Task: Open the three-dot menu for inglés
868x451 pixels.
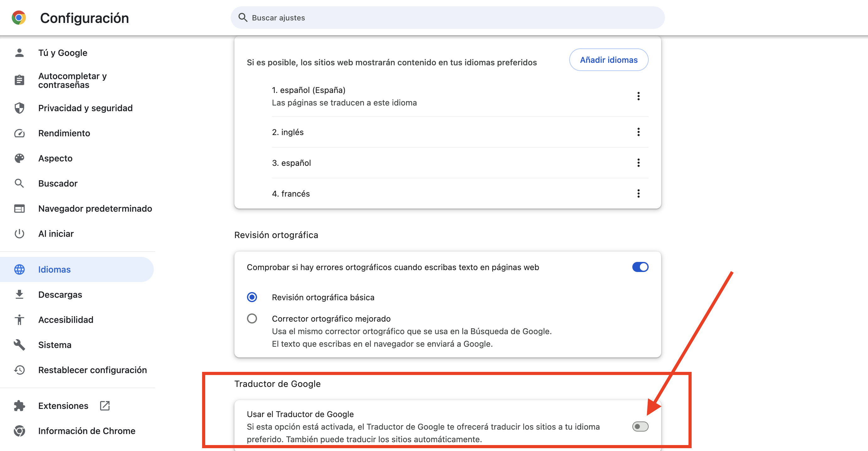Action: pos(638,132)
